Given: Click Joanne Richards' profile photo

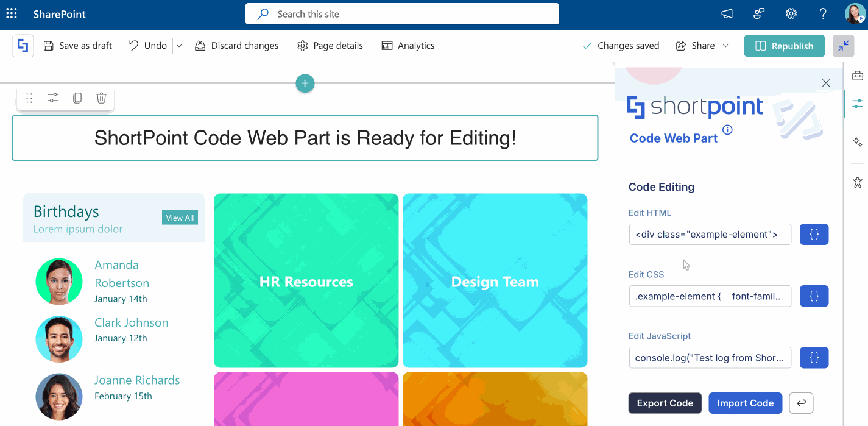Looking at the screenshot, I should point(59,397).
